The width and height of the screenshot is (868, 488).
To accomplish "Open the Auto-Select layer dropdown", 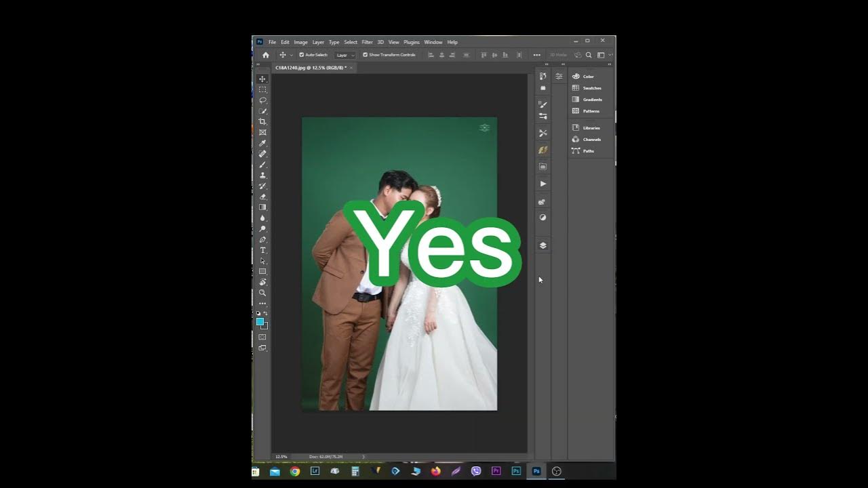I will (x=346, y=55).
